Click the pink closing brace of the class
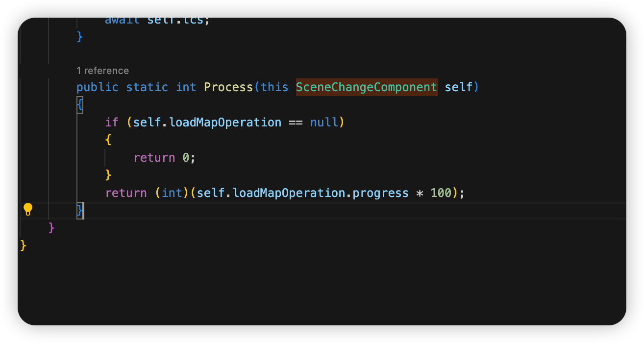 point(51,227)
